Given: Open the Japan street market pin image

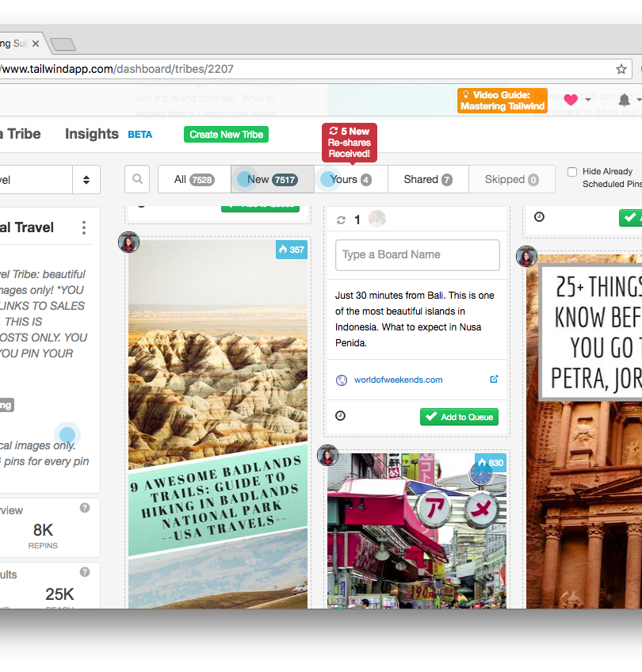Looking at the screenshot, I should (x=417, y=532).
